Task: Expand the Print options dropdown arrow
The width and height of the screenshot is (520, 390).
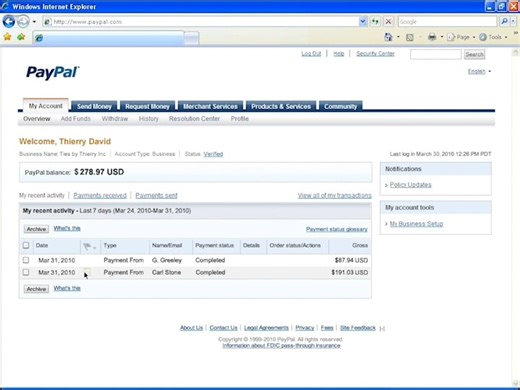Action: [x=442, y=37]
